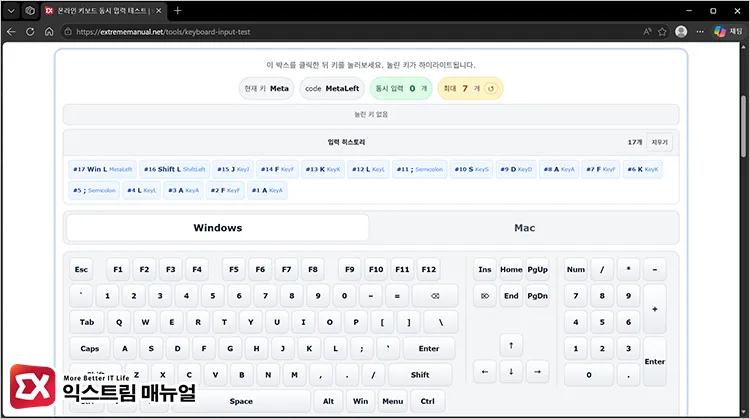750x419 pixels.
Task: Click the Tab key on virtual keyboard
Action: 87,322
